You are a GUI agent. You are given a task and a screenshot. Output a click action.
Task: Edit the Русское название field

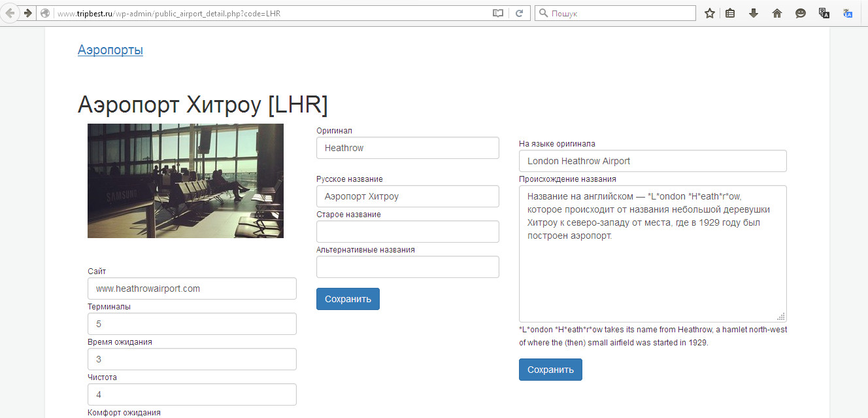coord(408,196)
